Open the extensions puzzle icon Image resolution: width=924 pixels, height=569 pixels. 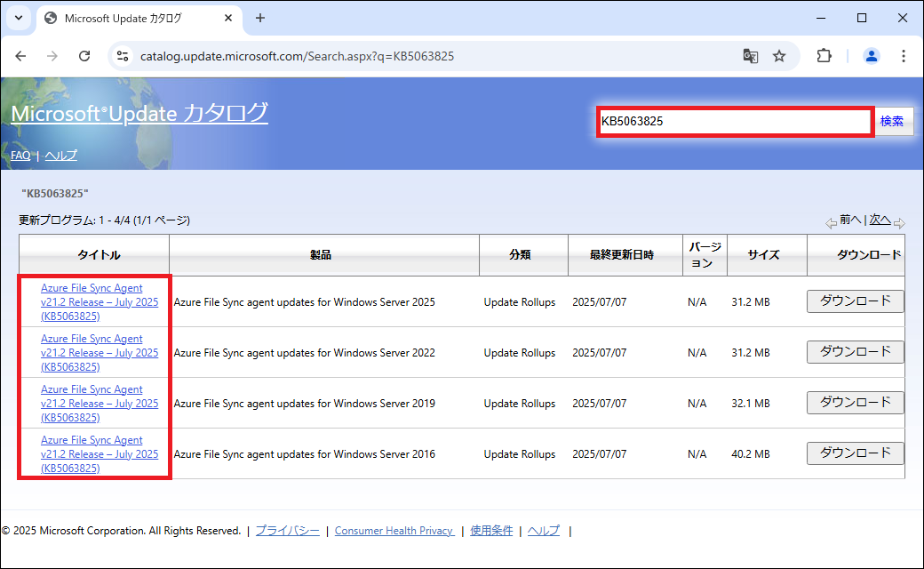(824, 56)
